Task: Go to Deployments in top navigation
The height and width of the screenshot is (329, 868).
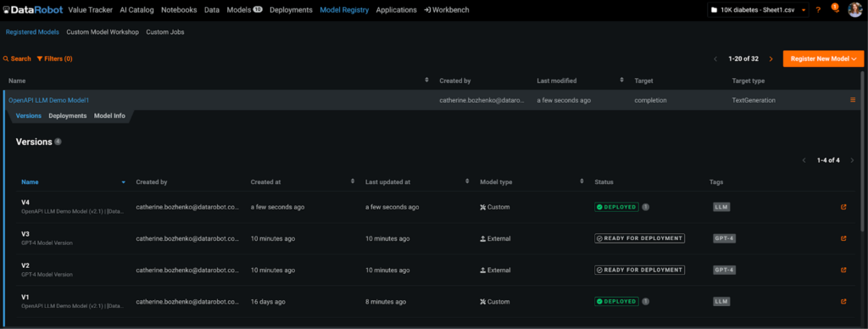Action: pyautogui.click(x=291, y=10)
